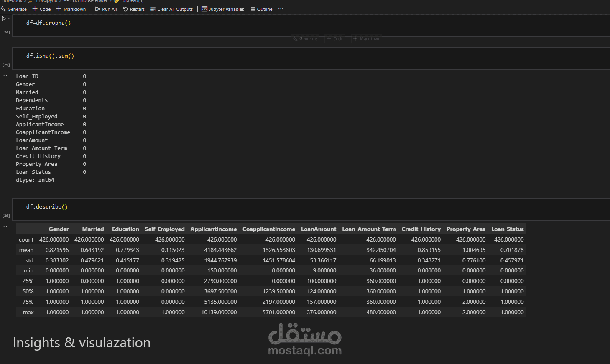This screenshot has height=364, width=610.
Task: Click the Property_Area column header in the table
Action: click(x=466, y=229)
